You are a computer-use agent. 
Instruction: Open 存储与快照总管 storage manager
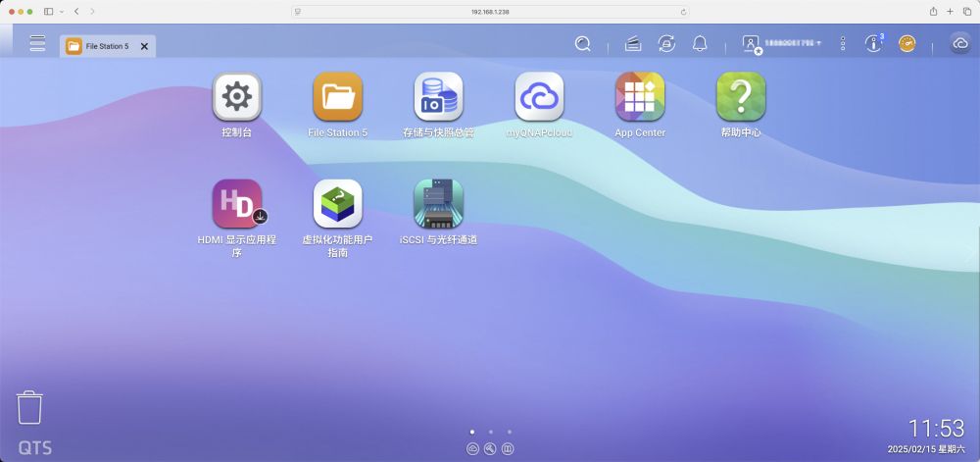click(x=439, y=96)
